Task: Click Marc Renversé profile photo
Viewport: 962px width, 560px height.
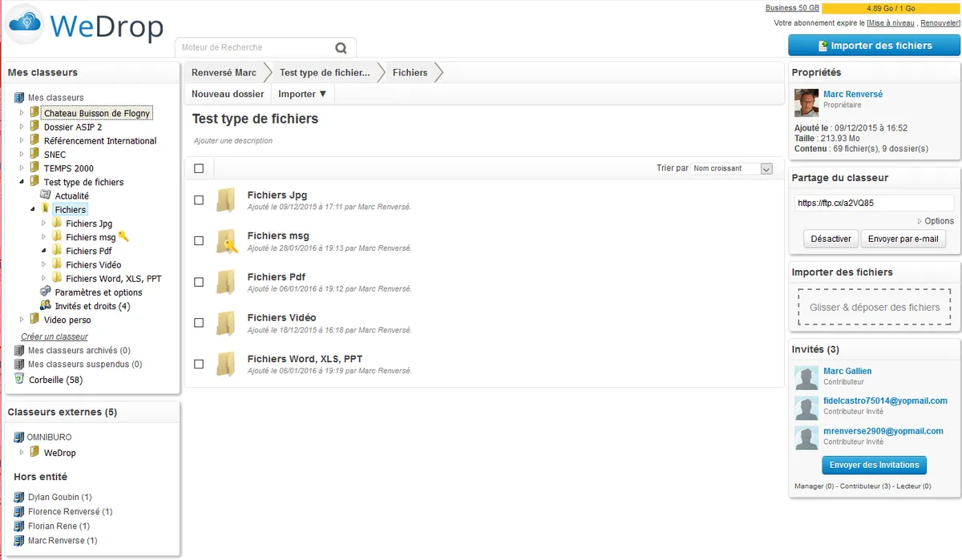Action: tap(806, 102)
